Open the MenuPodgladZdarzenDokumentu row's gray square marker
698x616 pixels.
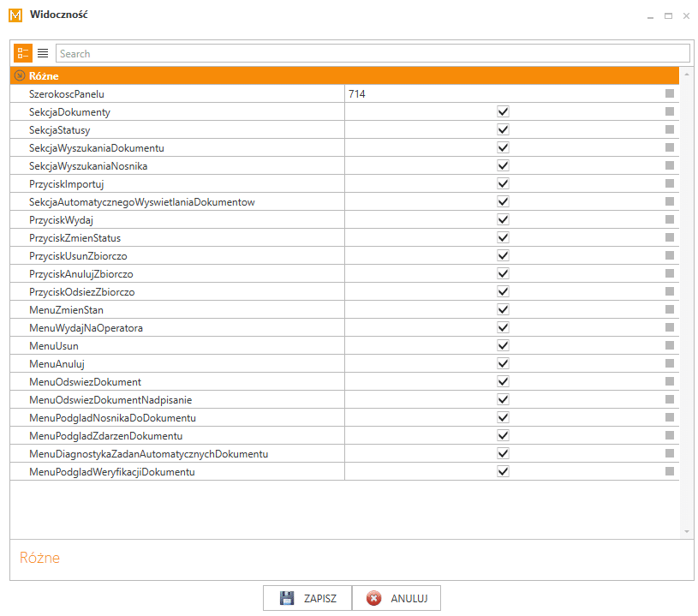[670, 435]
